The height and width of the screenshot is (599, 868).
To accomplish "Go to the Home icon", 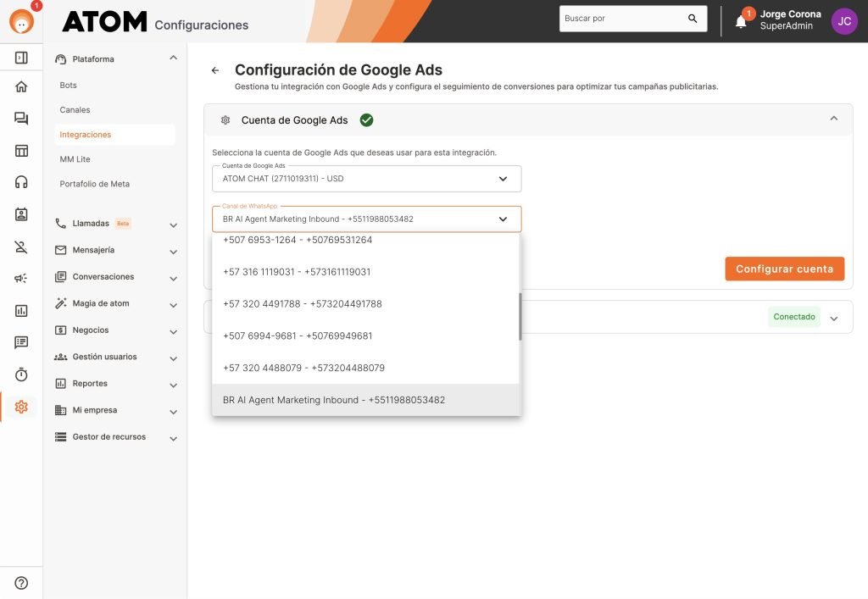I will coord(21,86).
